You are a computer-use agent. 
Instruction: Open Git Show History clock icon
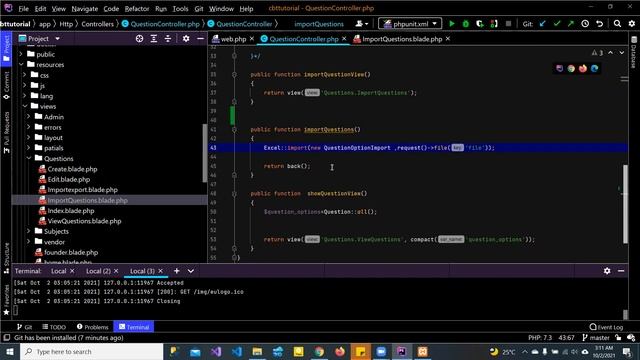point(585,24)
